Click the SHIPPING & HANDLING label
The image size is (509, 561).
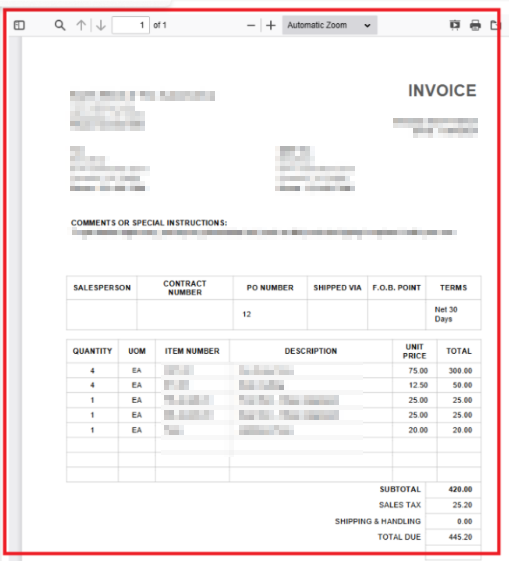[x=378, y=521]
